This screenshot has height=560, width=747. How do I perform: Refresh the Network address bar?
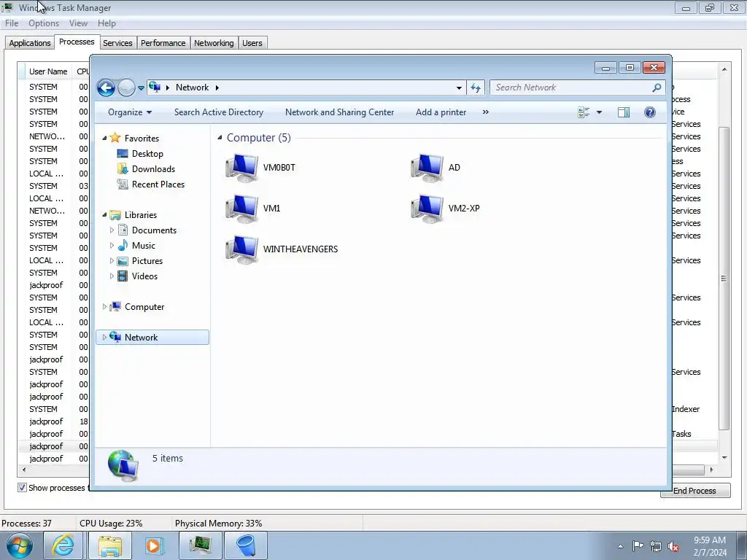tap(476, 87)
